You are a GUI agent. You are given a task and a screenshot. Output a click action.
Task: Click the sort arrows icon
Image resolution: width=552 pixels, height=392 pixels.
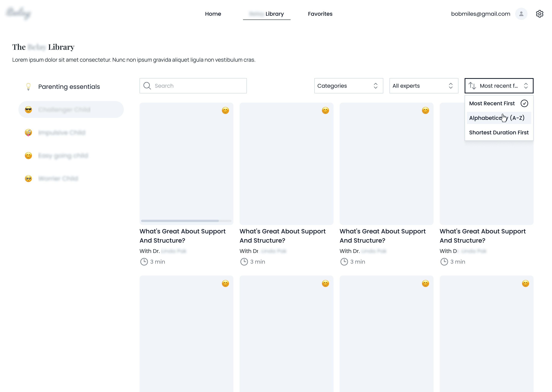(x=472, y=86)
